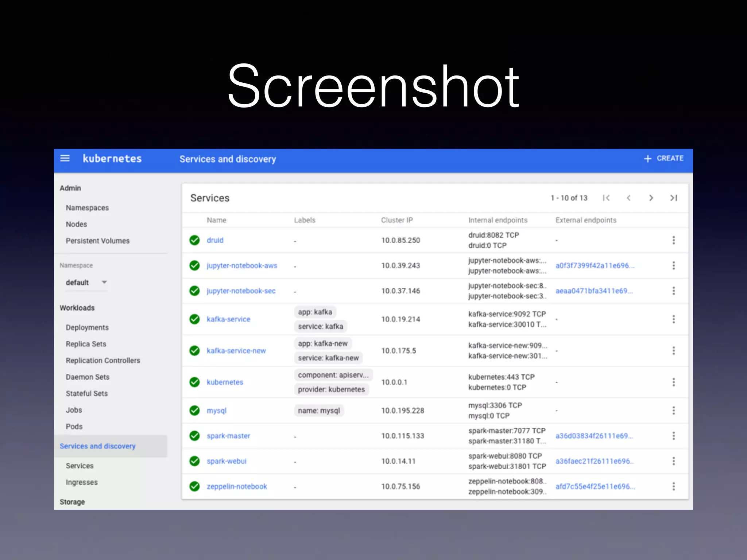
Task: Open actions menu for jupyter-notebook-sec row
Action: coord(674,291)
